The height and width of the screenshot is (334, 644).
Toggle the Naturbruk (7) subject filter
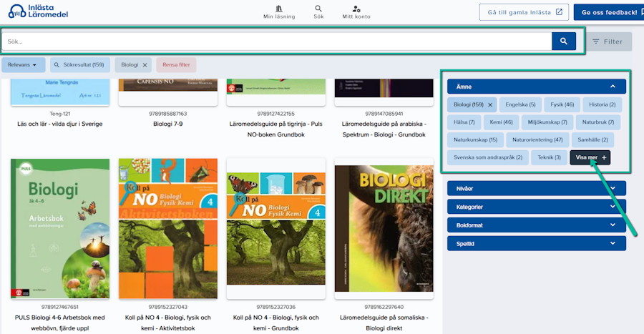(598, 122)
